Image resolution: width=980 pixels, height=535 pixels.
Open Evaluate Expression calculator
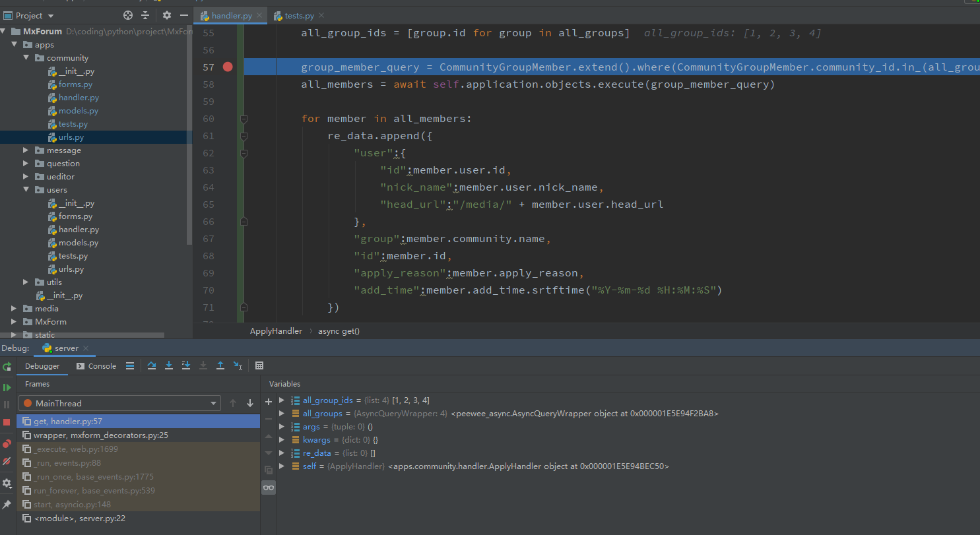point(259,365)
